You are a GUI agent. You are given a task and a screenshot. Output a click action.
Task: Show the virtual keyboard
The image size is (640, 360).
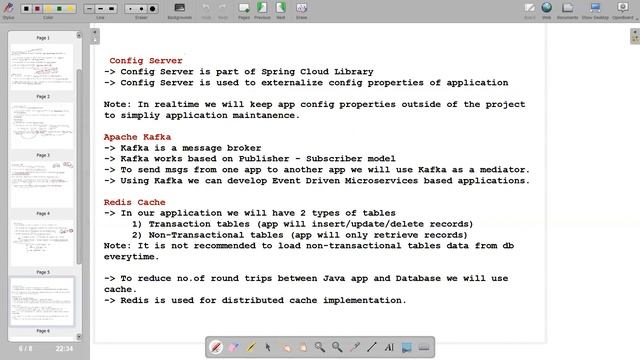pos(424,347)
